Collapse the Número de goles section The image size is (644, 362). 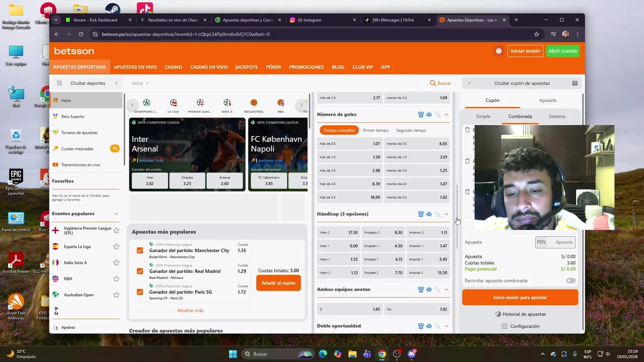446,115
